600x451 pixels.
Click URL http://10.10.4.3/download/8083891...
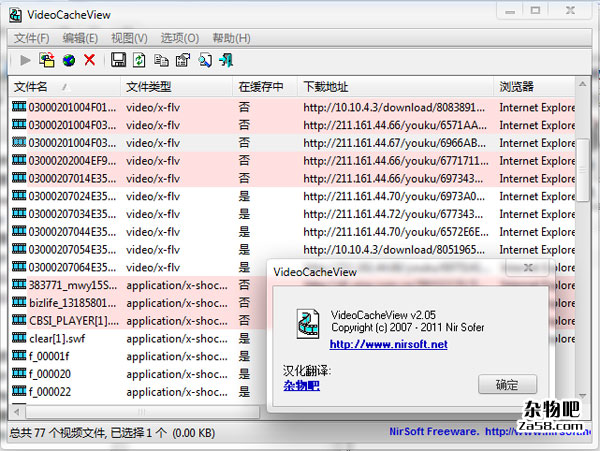pos(394,107)
